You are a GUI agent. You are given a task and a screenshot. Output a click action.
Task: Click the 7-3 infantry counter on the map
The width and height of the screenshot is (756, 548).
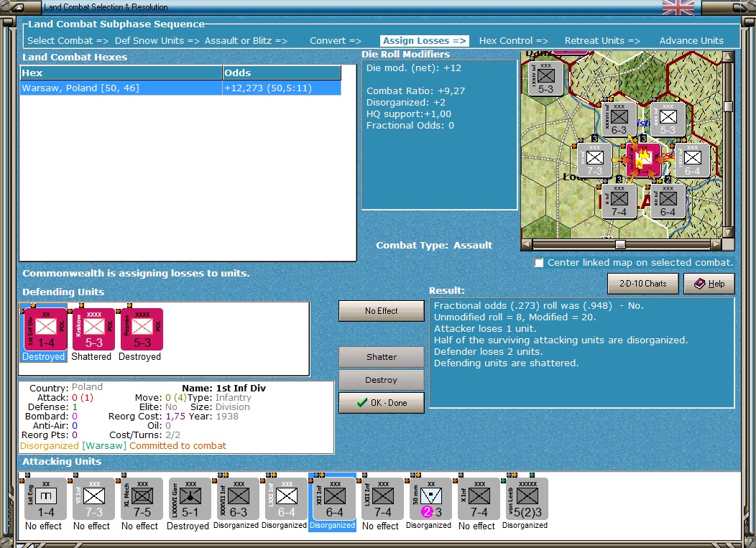click(x=594, y=160)
